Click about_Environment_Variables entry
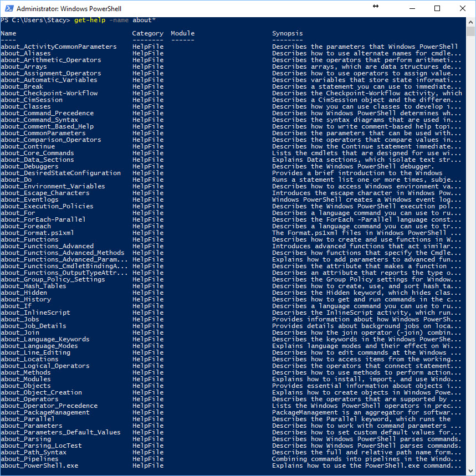476x476 pixels. [53, 186]
